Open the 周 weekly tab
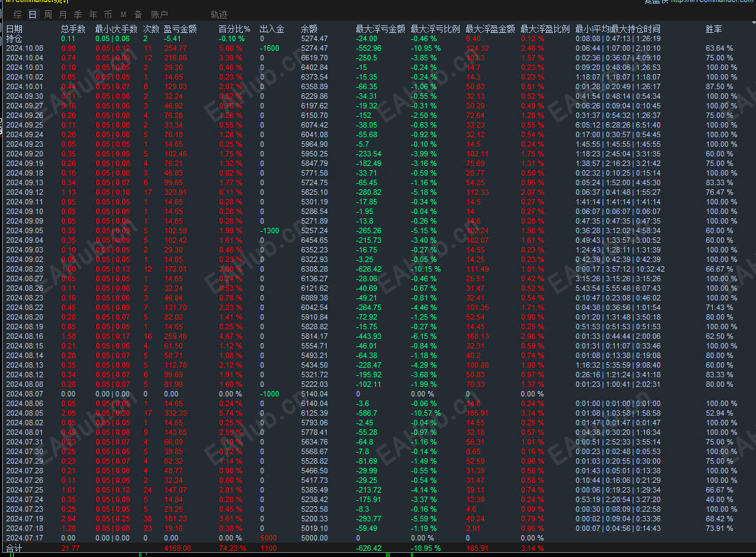The width and height of the screenshot is (756, 557). (48, 14)
